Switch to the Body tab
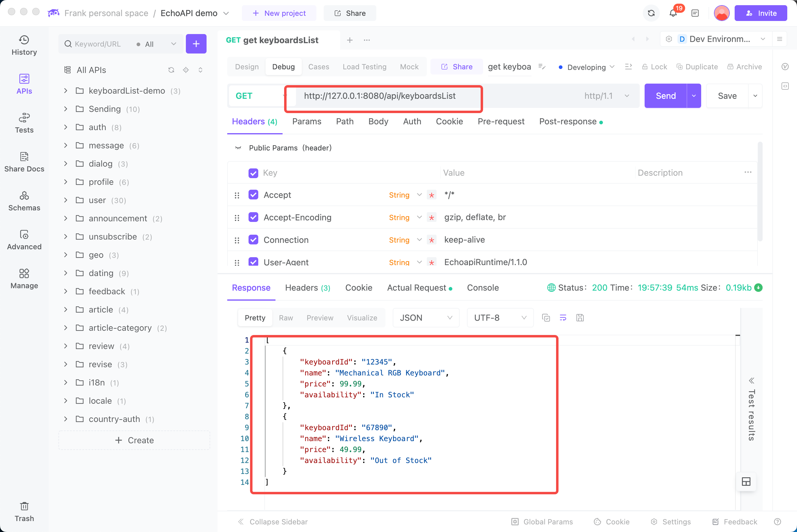The image size is (797, 532). coord(378,121)
